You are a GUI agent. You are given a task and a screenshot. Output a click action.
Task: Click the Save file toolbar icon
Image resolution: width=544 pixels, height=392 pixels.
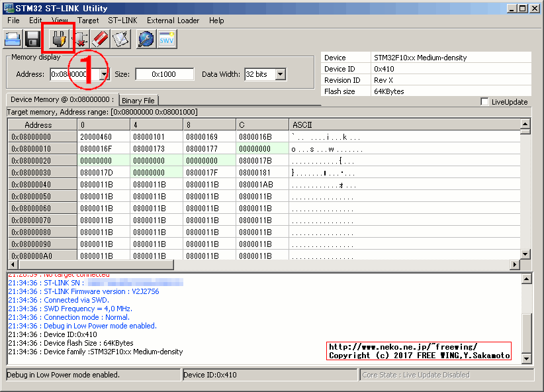coord(31,38)
